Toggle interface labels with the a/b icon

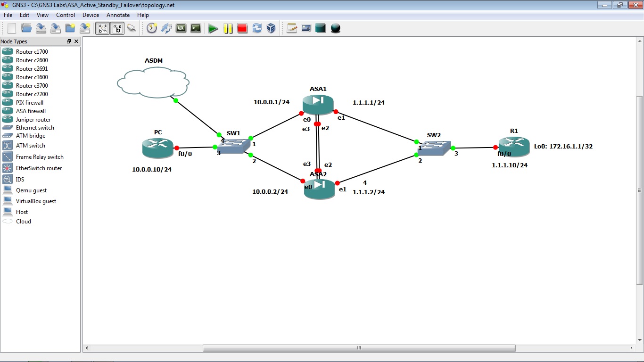coord(102,28)
